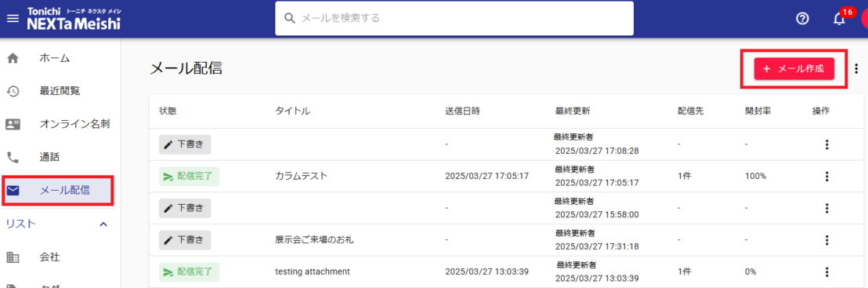The width and height of the screenshot is (868, 288).
Task: Open actions menu for 15:58:00 draft row
Action: pos(827,208)
